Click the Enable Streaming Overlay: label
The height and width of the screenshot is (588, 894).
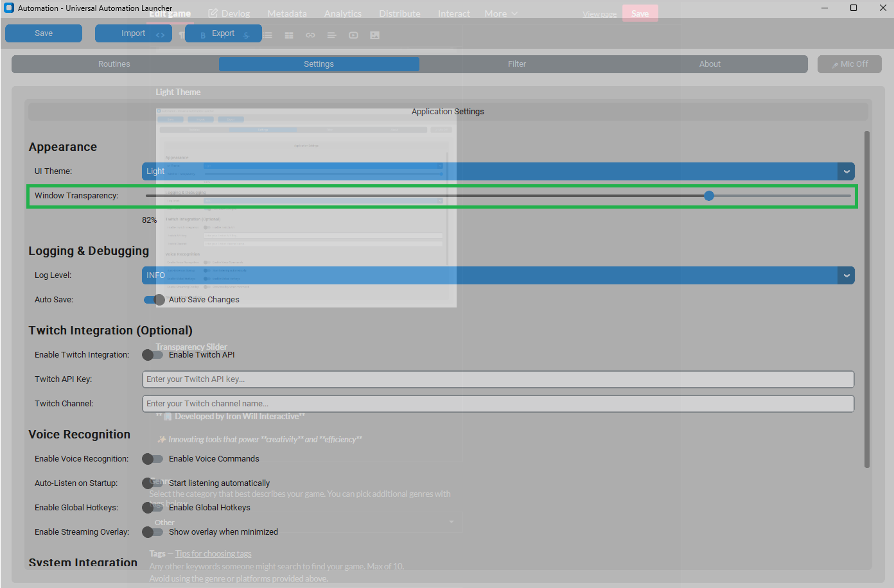(82, 532)
